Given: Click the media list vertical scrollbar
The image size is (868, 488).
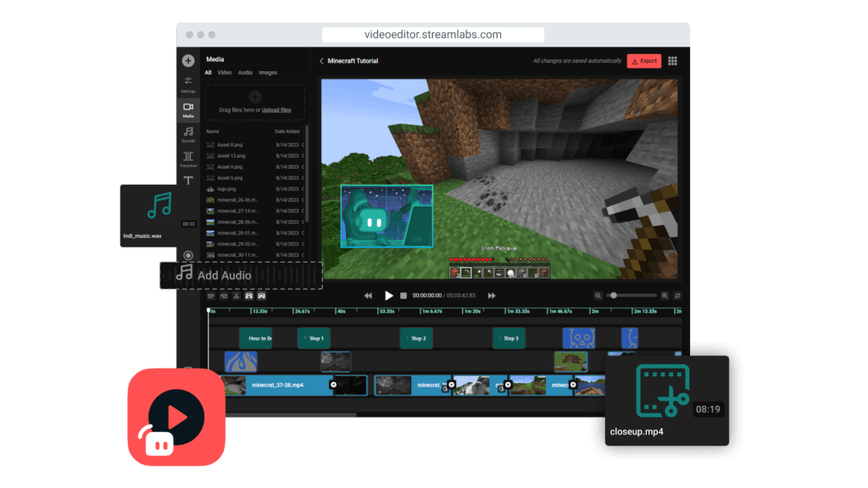Looking at the screenshot, I should click(307, 175).
